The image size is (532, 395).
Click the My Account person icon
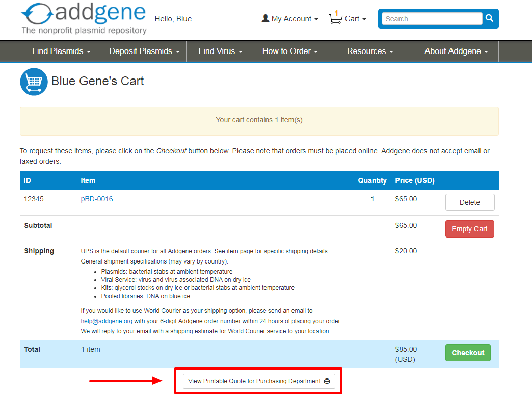pos(265,18)
